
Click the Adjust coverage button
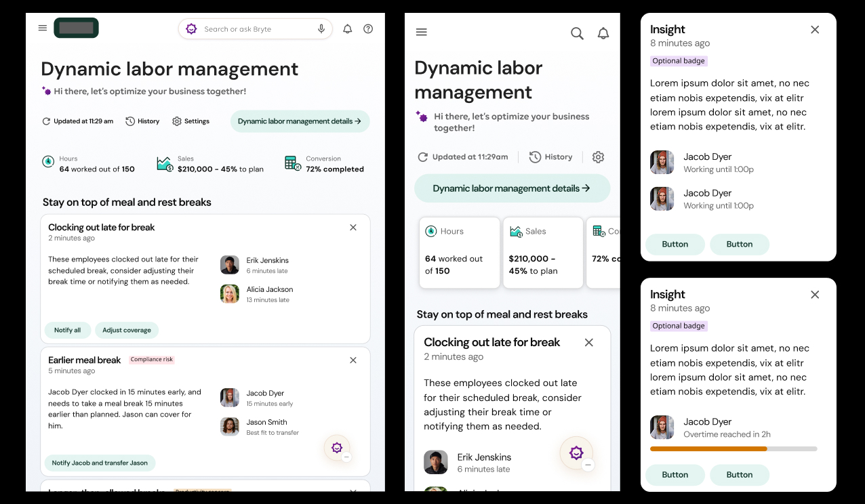click(127, 330)
